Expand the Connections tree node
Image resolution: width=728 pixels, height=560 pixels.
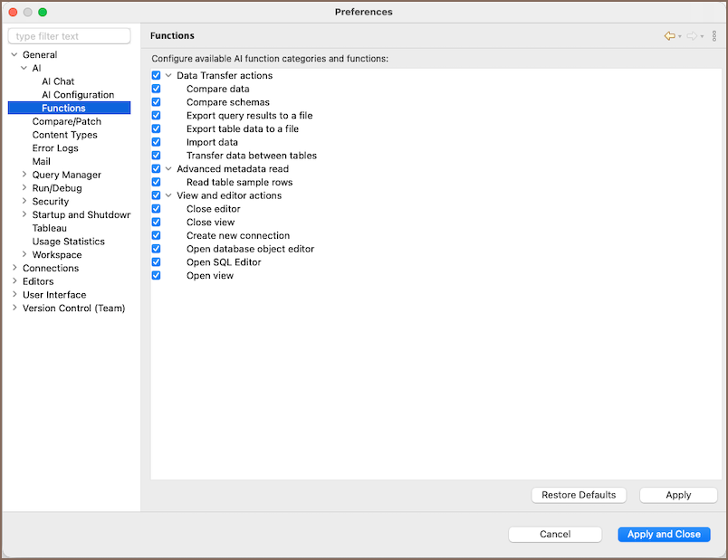coord(14,269)
